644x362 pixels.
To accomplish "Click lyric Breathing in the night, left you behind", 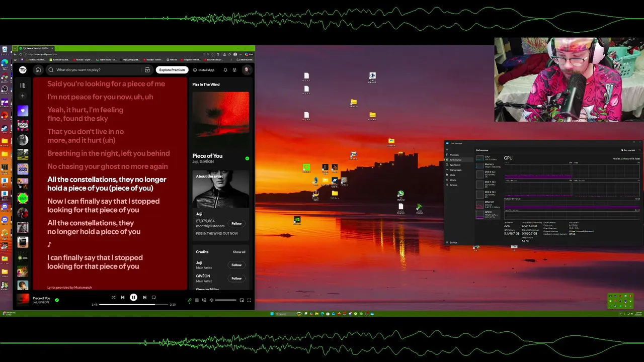I will coord(109,153).
